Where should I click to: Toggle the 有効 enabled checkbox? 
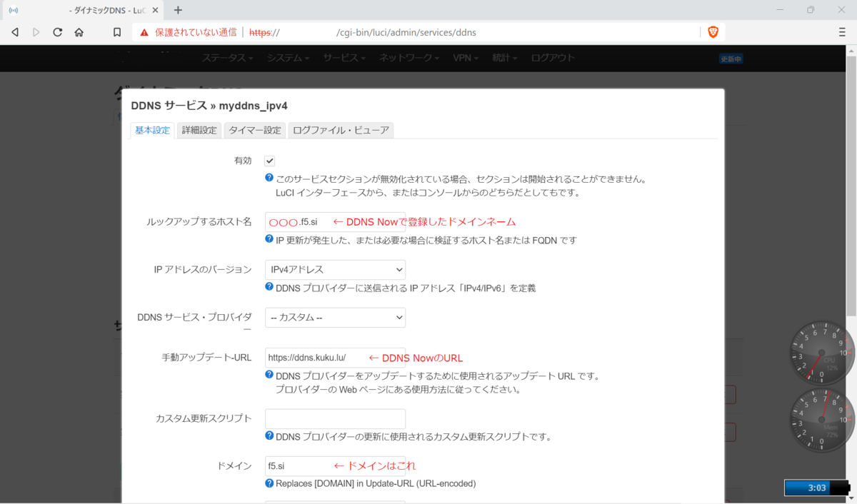point(269,161)
